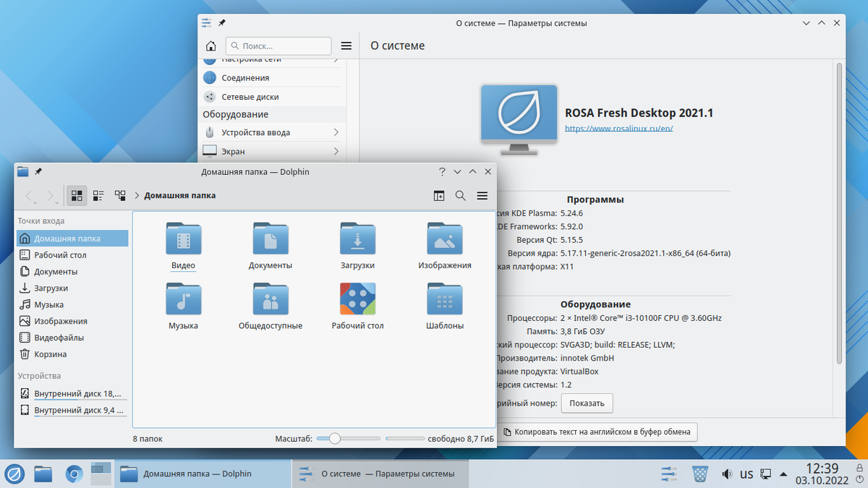Click the volume speaker tray icon
The height and width of the screenshot is (488, 868).
point(727,475)
